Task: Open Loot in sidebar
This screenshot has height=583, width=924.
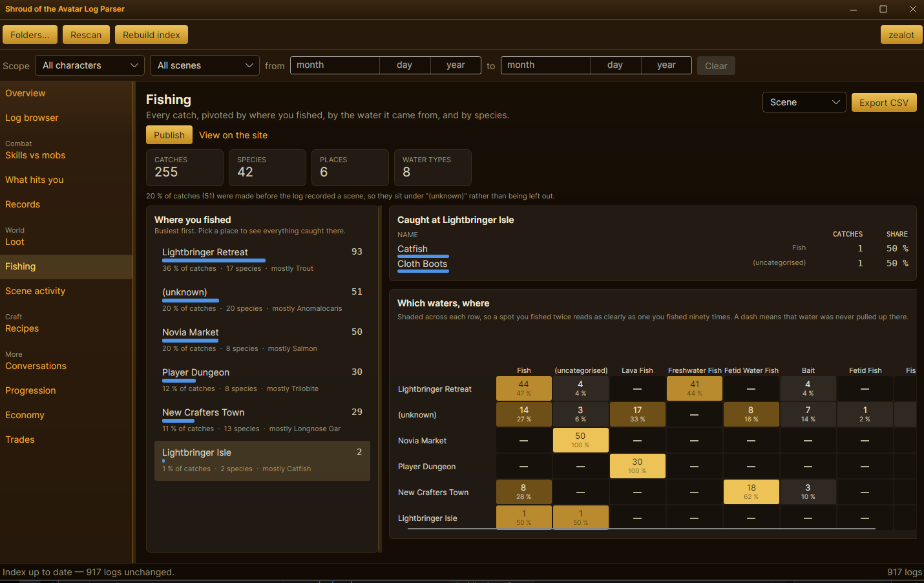Action: [66, 242]
